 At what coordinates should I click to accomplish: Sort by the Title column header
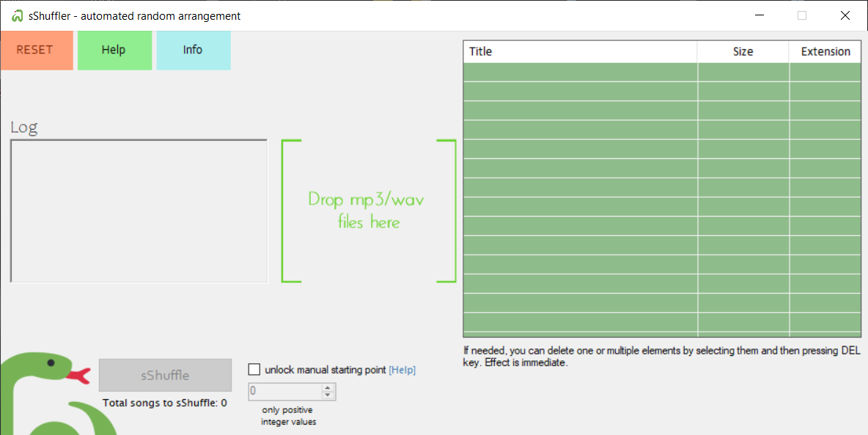(580, 52)
